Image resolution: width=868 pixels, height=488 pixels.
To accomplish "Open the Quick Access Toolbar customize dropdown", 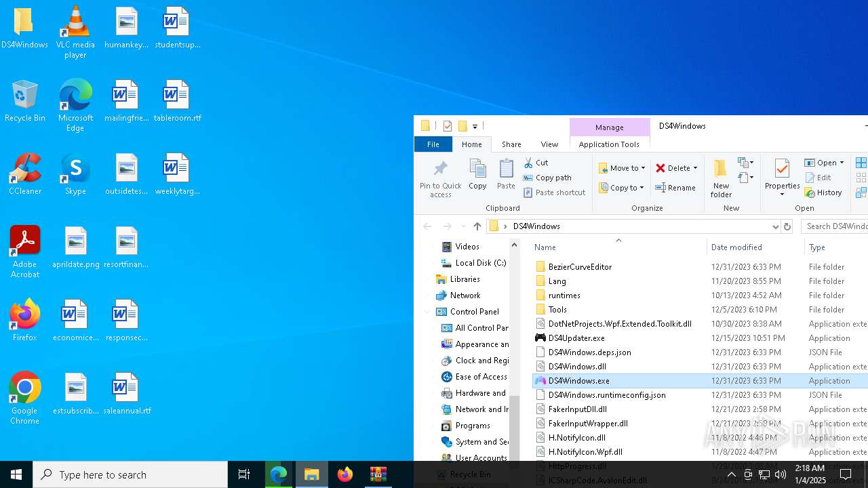I will point(475,126).
